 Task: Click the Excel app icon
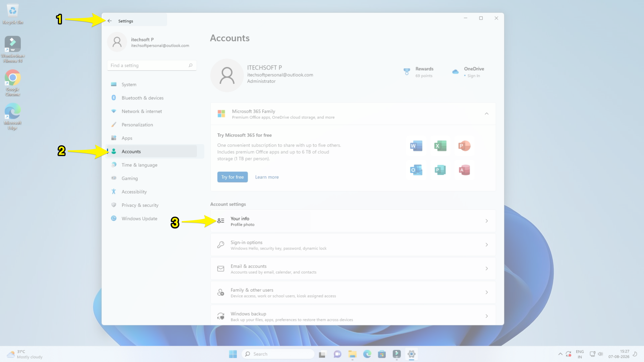tap(440, 146)
